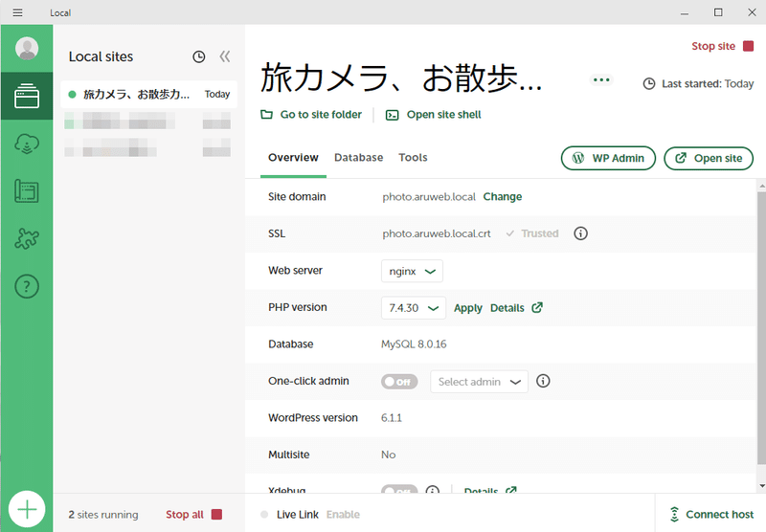Enable Live Link
The width and height of the screenshot is (766, 532).
[x=343, y=514]
